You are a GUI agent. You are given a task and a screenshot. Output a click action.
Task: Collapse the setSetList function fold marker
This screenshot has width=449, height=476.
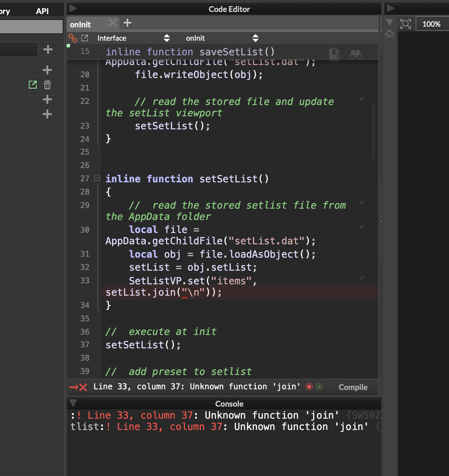pos(97,178)
